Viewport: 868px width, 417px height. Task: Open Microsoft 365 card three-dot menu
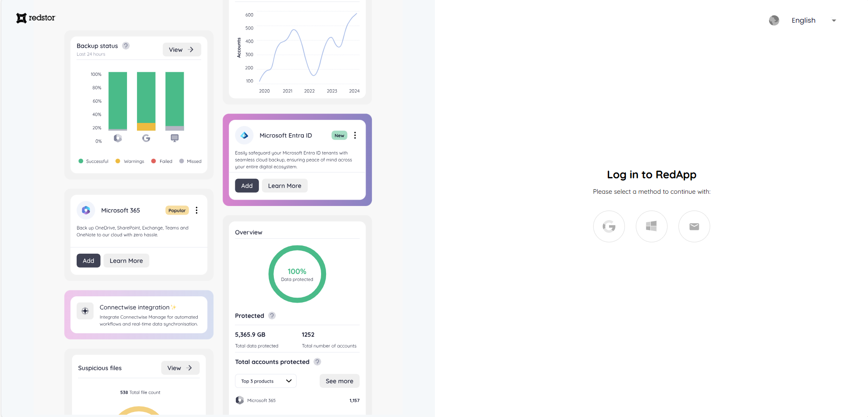tap(196, 210)
